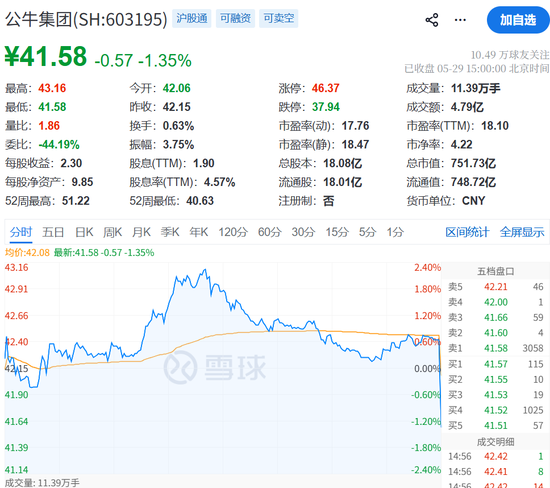The height and width of the screenshot is (488, 550).
Task: Click the 买3 order row at 41.53
Action: 495,395
